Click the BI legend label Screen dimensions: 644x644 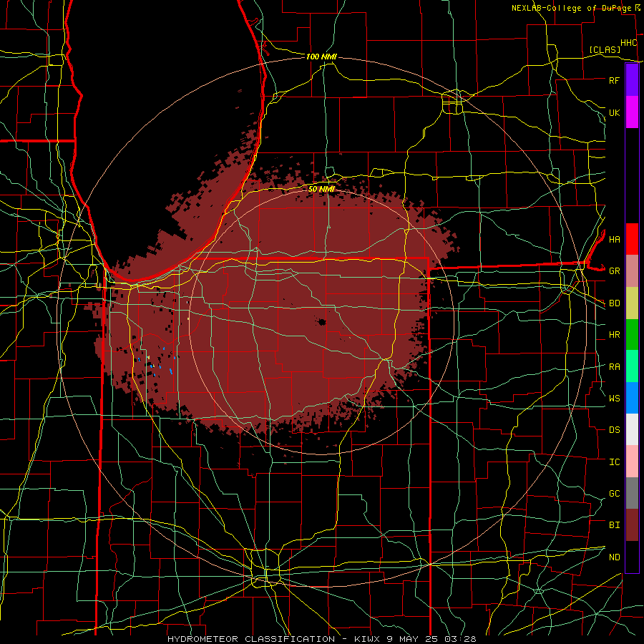pos(614,525)
